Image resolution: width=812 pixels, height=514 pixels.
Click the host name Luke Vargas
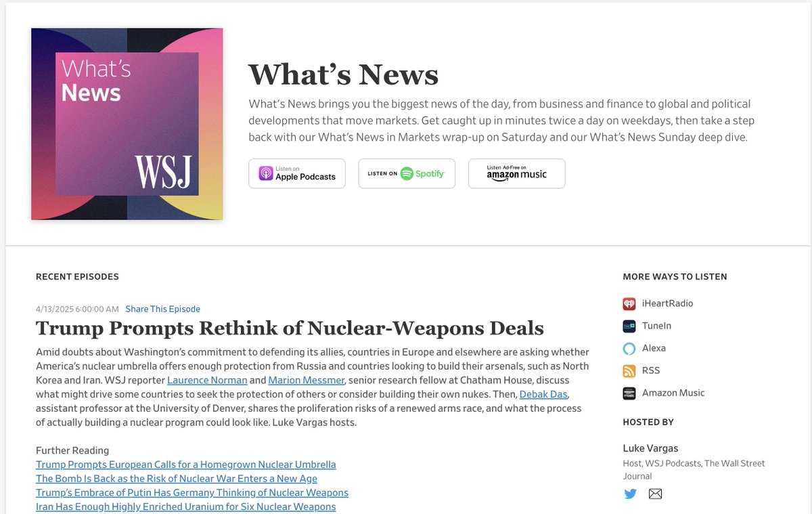point(650,448)
